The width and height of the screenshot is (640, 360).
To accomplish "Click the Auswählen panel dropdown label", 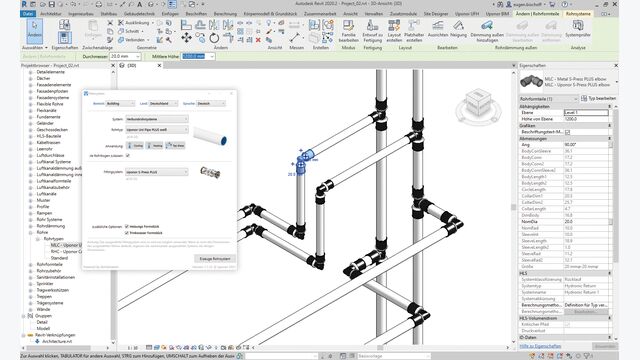I will tap(34, 48).
